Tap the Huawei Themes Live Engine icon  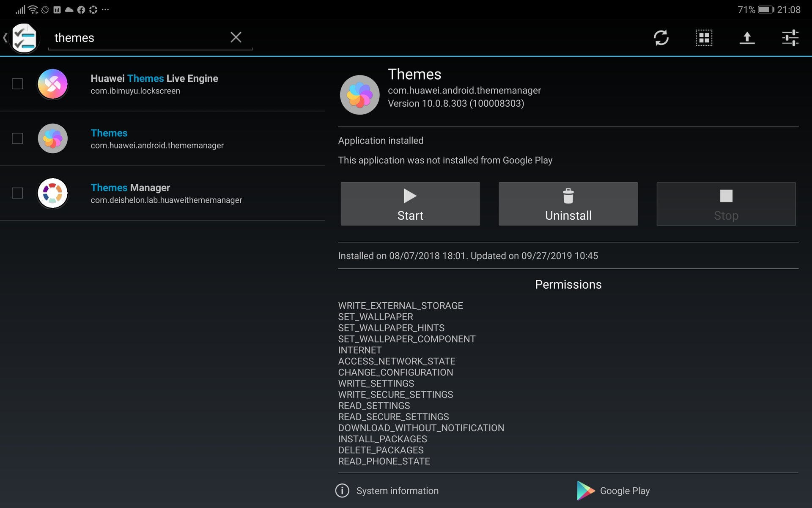pos(52,84)
